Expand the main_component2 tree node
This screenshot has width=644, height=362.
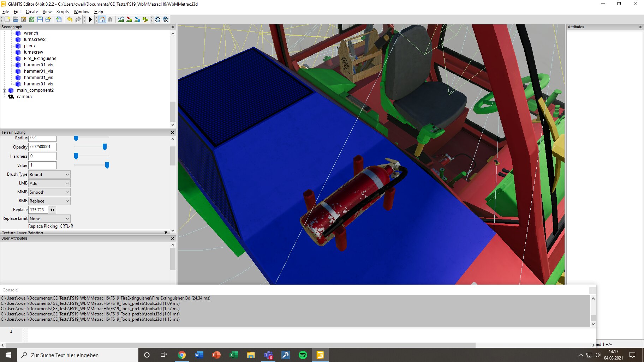4,91
